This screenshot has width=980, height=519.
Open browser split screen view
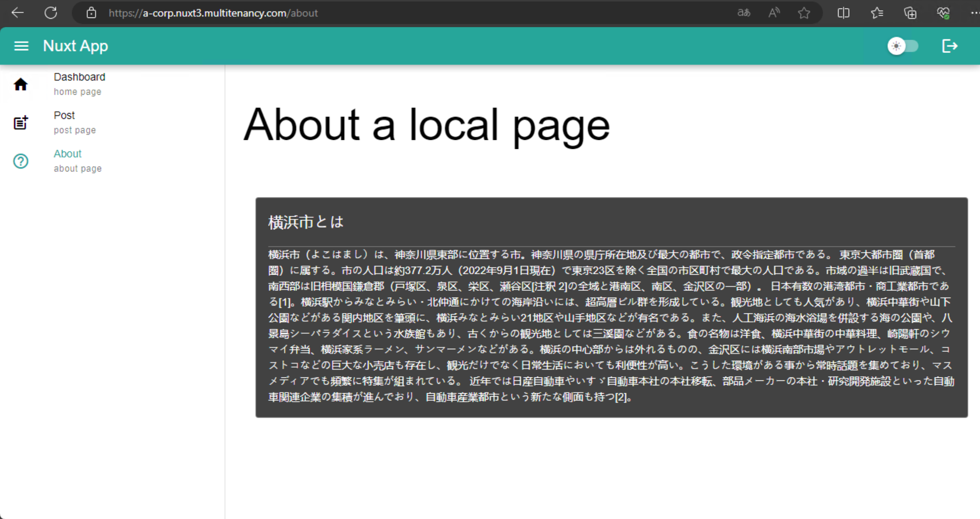tap(843, 13)
